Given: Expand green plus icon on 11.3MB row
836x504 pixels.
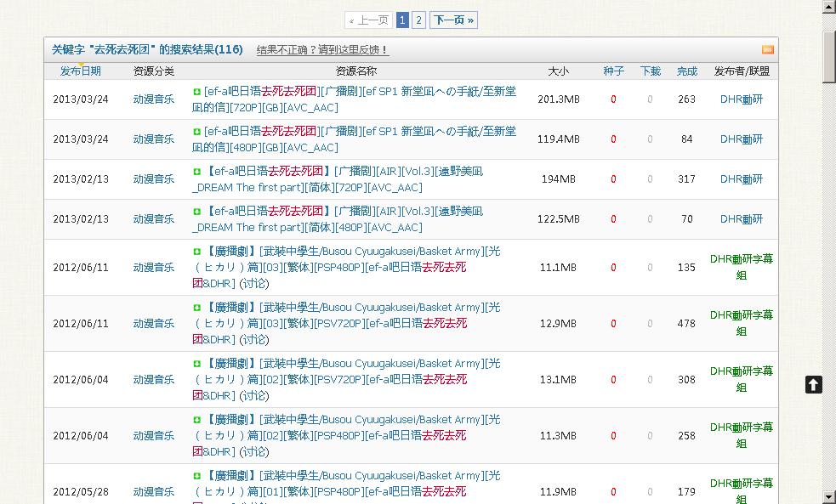Looking at the screenshot, I should pos(196,420).
